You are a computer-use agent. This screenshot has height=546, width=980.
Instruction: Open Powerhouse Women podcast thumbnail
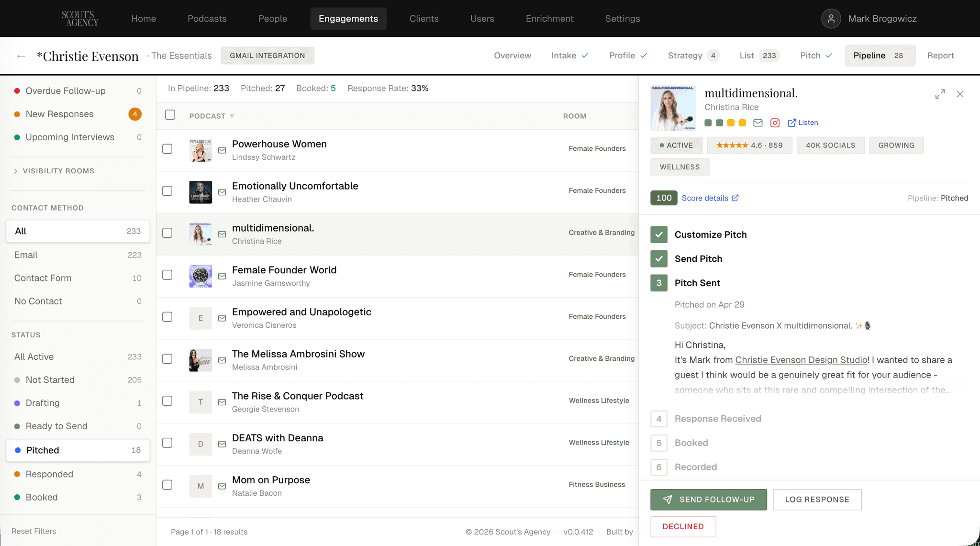200,150
